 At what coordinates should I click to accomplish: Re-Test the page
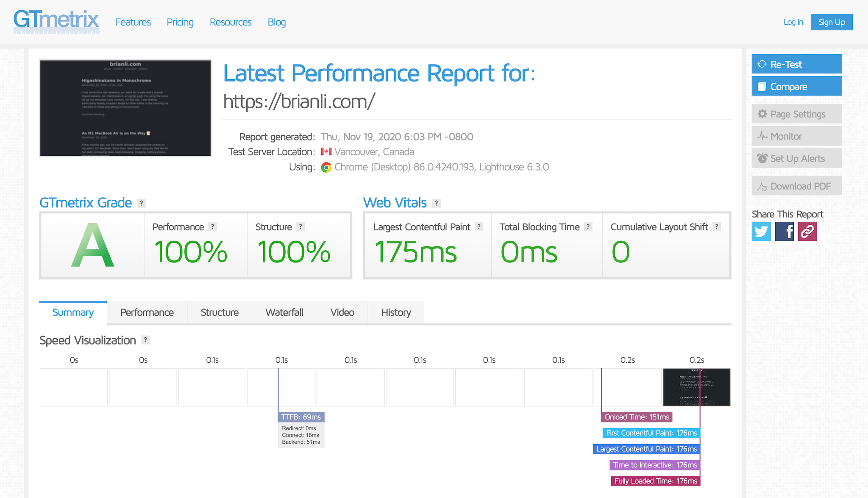pyautogui.click(x=797, y=64)
